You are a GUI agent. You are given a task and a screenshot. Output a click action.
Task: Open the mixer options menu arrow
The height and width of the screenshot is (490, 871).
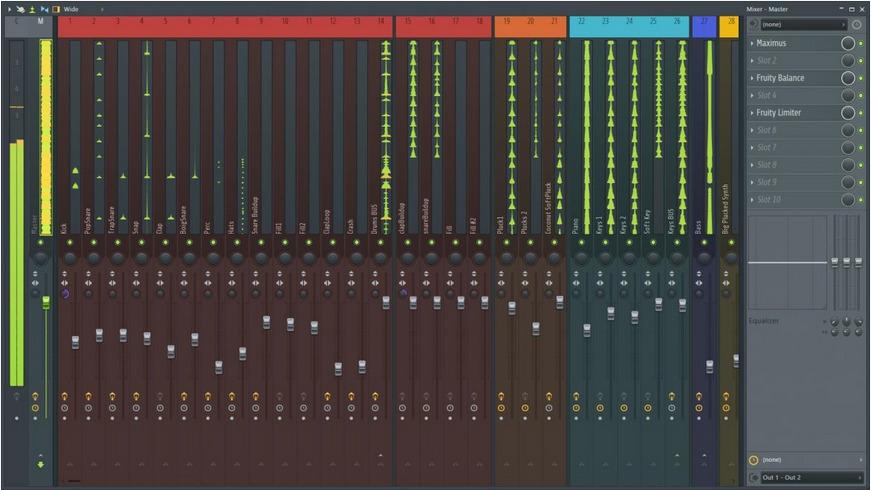(7, 8)
